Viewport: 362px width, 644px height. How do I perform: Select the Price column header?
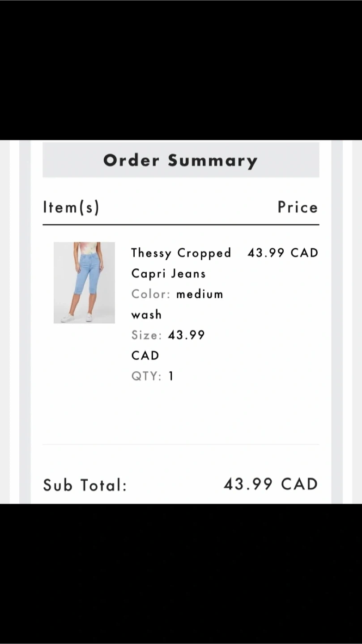click(x=298, y=207)
